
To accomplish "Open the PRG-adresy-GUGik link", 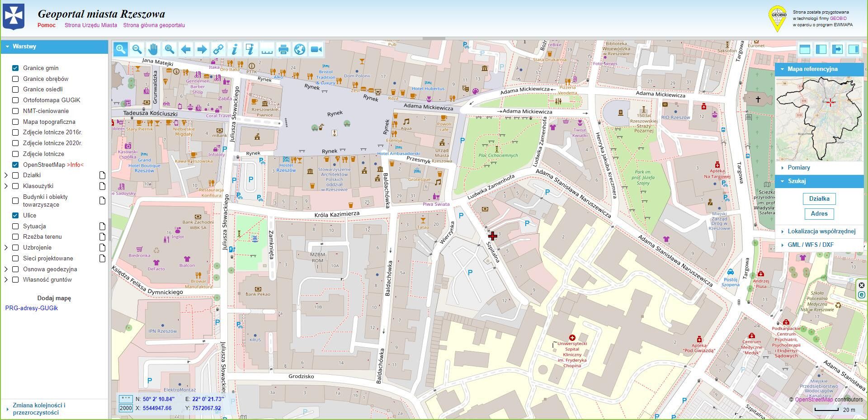I will pyautogui.click(x=32, y=308).
